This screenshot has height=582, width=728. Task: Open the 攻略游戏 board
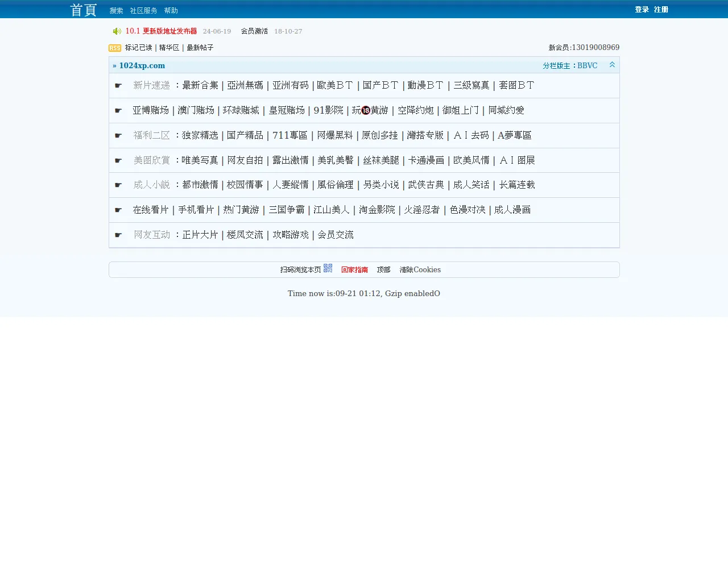pyautogui.click(x=291, y=235)
